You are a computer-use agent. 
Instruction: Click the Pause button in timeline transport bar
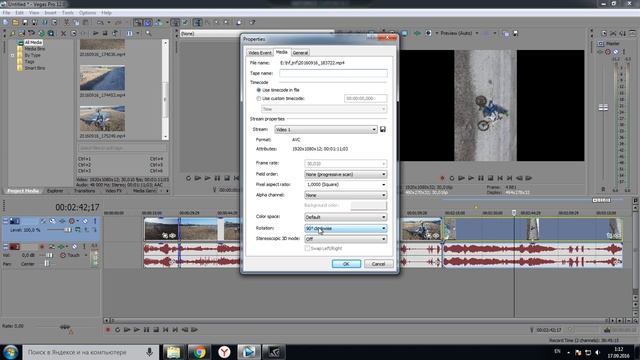tap(146, 329)
